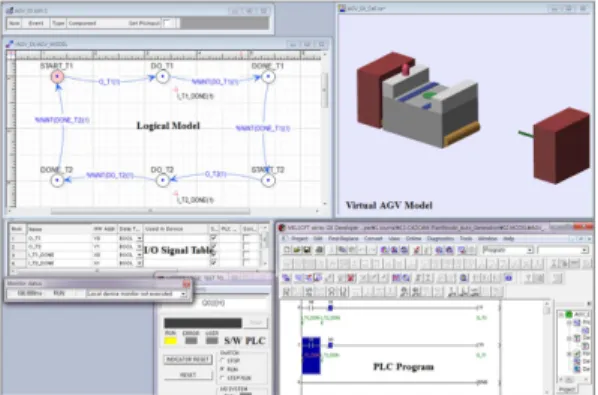The image size is (598, 395).
Task: Click the INDICATOR RESET button
Action: coord(188,360)
